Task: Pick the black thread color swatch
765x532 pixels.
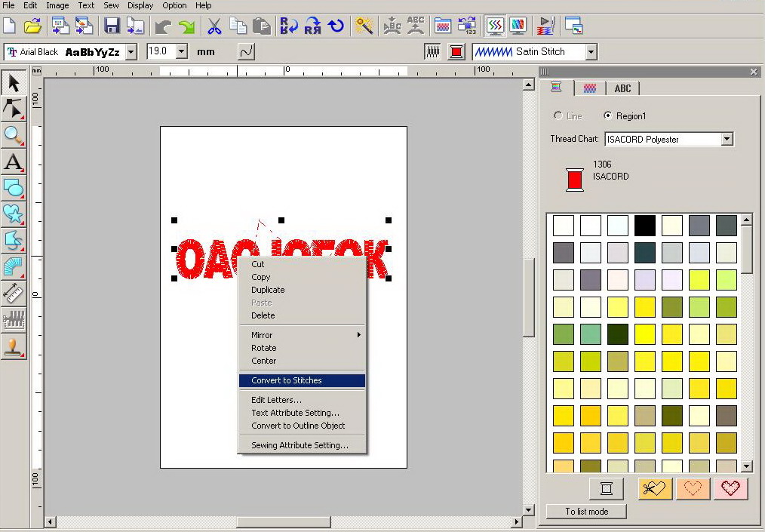Action: click(x=644, y=225)
